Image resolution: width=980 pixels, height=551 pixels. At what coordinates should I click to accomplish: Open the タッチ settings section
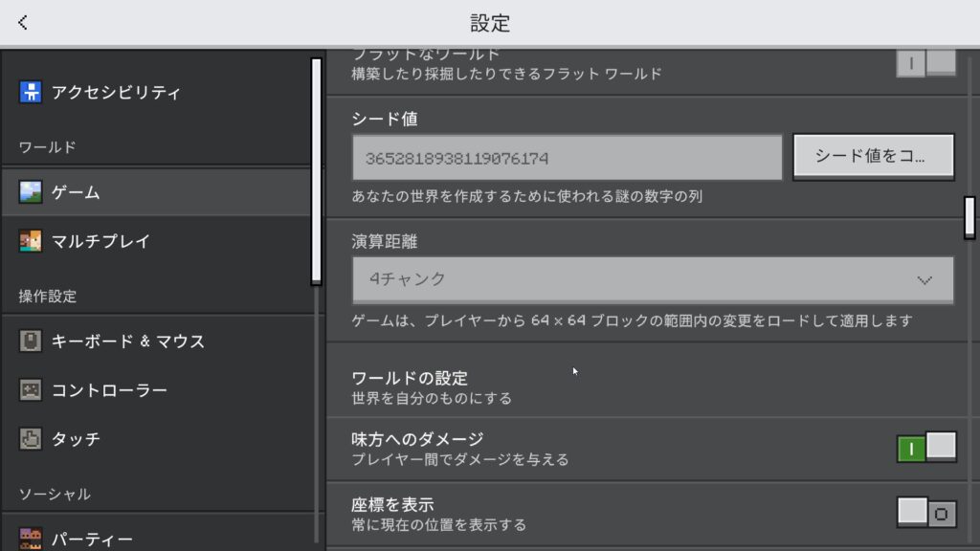(x=156, y=438)
